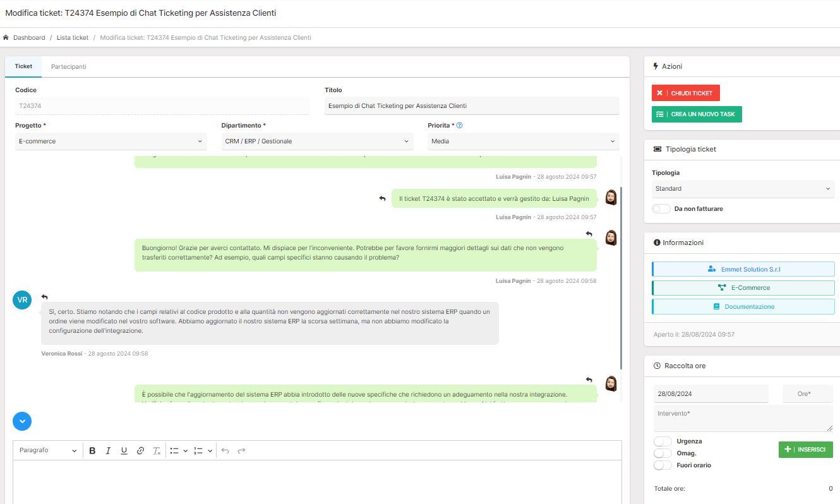Viewport: 840px width, 504px height.
Task: Open the Priorita dropdown
Action: pyautogui.click(x=522, y=141)
